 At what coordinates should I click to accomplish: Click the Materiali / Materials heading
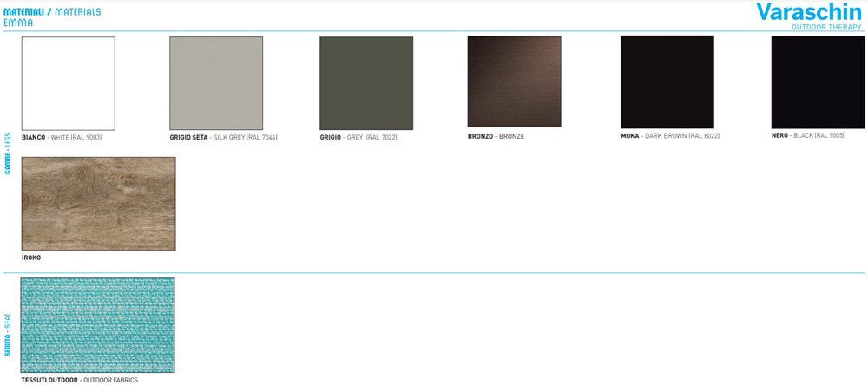coord(52,12)
